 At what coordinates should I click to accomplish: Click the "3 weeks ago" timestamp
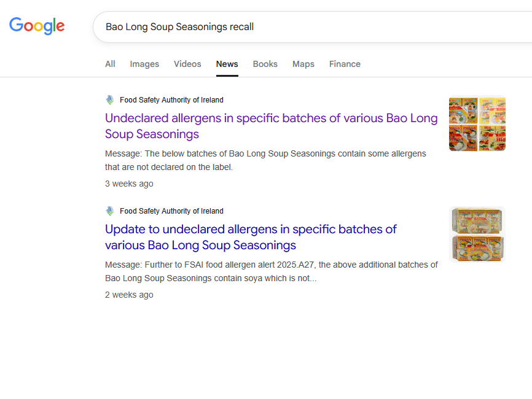(x=129, y=184)
